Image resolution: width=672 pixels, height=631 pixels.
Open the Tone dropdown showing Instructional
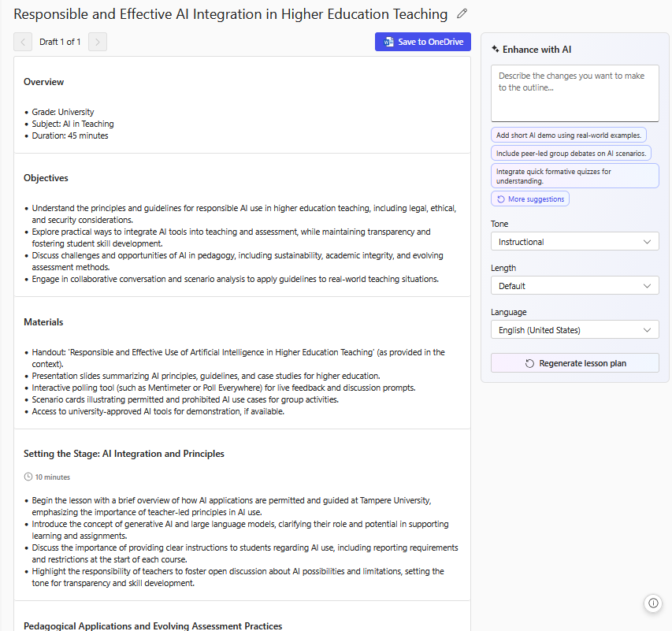[574, 242]
